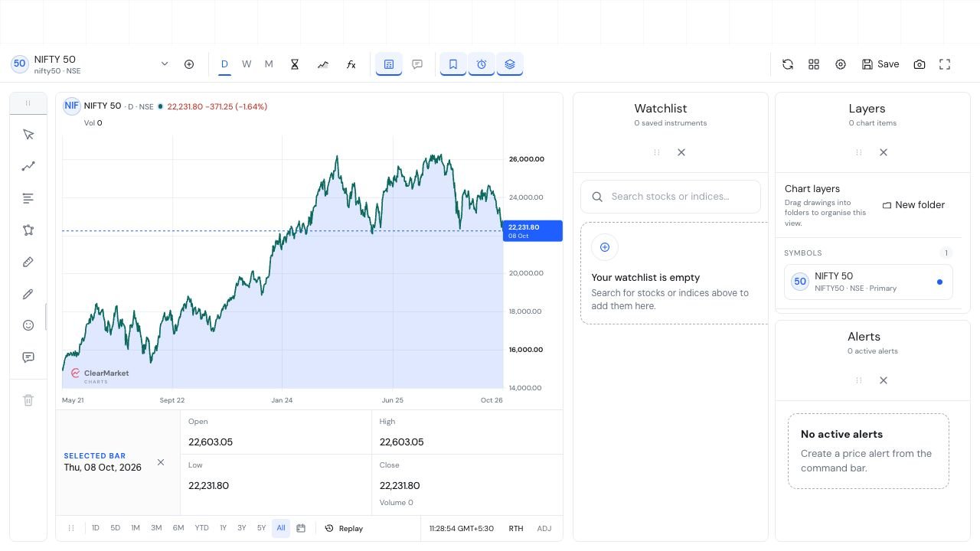The image size is (980, 551).
Task: Open the layout grid icon
Action: (814, 64)
